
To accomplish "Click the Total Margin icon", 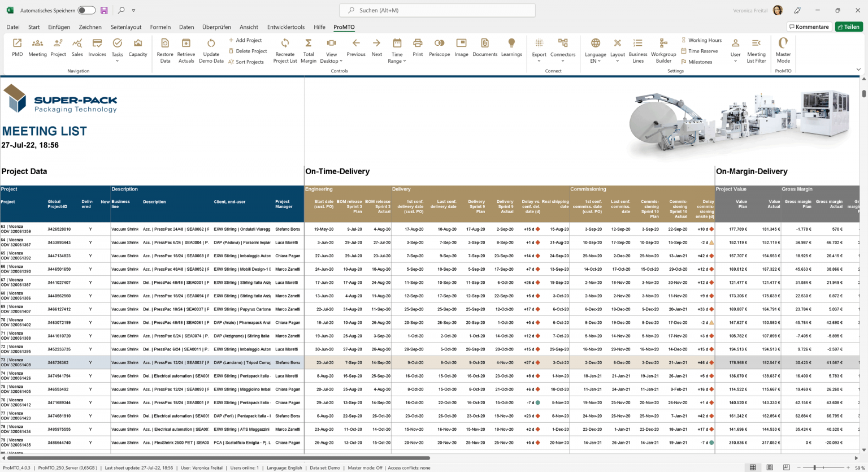I will [x=308, y=48].
